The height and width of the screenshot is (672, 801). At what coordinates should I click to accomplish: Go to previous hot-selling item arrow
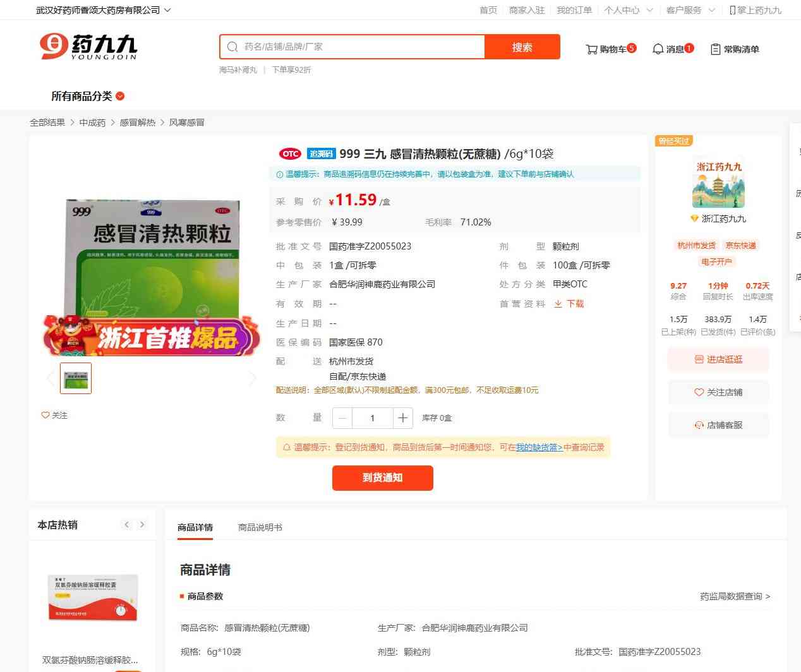click(126, 525)
